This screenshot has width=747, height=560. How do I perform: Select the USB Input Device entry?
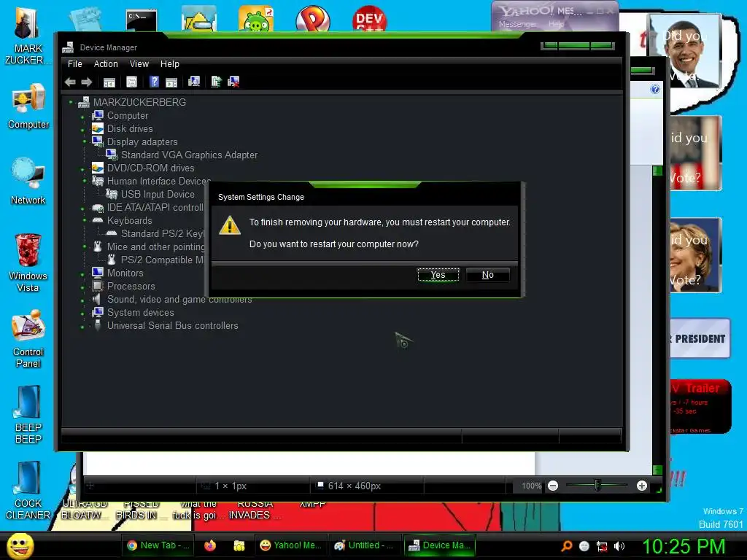point(158,194)
